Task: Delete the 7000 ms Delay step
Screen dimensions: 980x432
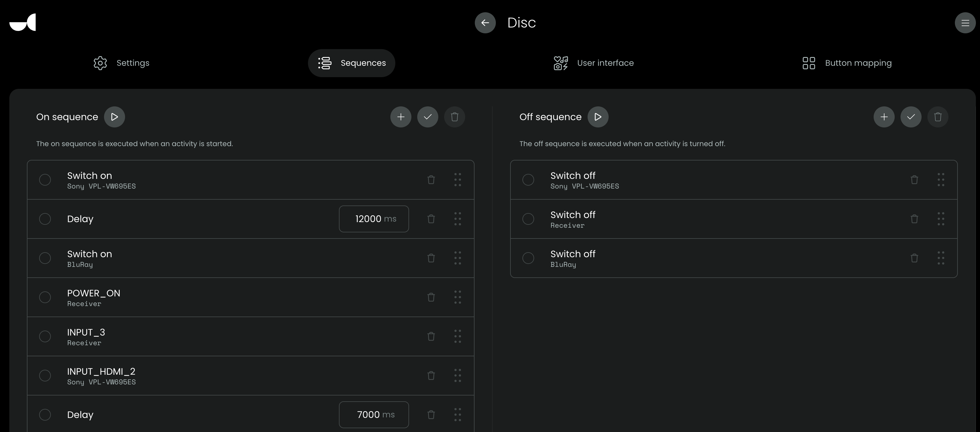Action: [x=431, y=415]
